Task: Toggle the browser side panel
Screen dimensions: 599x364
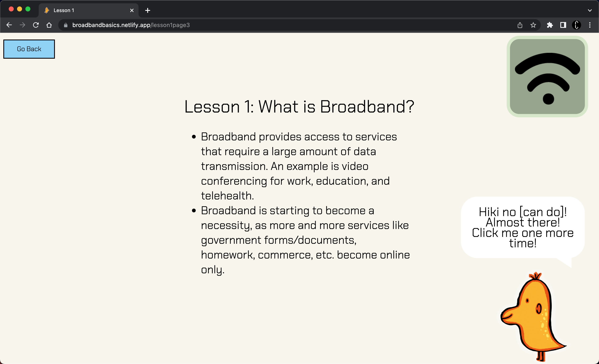Action: click(563, 25)
